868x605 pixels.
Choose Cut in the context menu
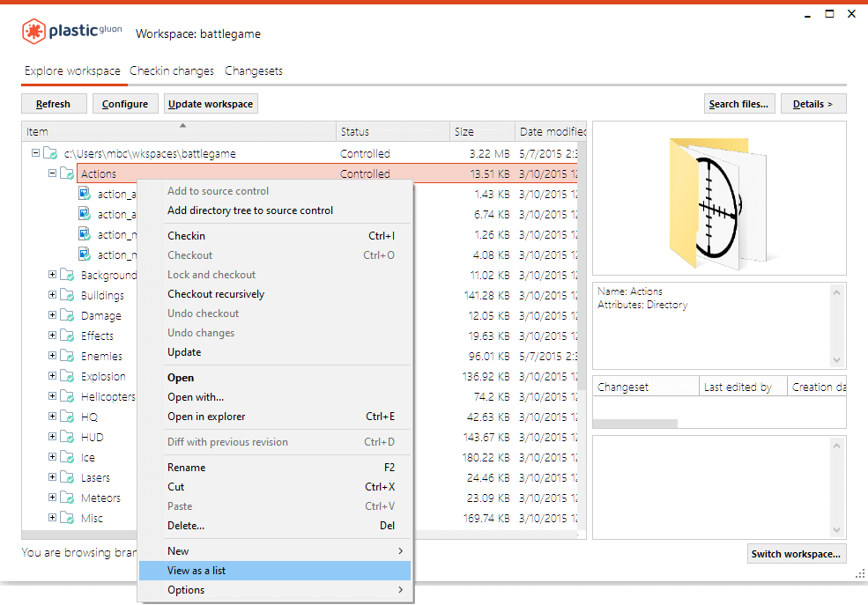coord(275,487)
